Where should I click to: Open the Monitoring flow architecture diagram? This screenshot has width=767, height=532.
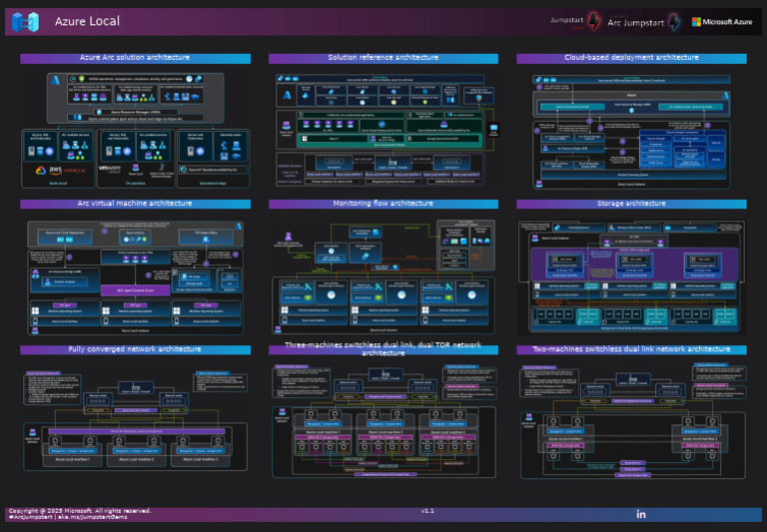[x=383, y=277]
